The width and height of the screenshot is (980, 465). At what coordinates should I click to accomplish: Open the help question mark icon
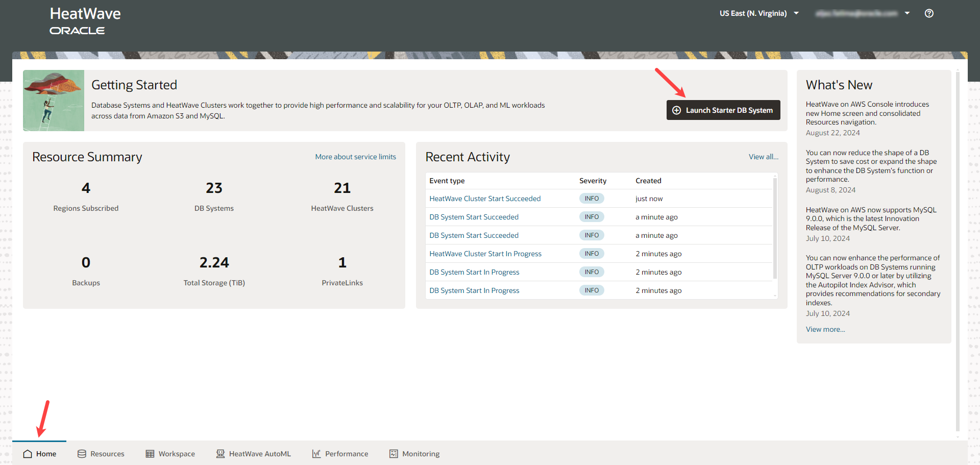click(929, 13)
